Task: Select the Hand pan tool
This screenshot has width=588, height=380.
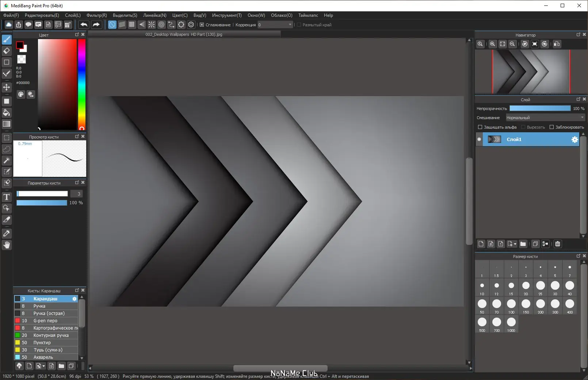Action: click(7, 245)
